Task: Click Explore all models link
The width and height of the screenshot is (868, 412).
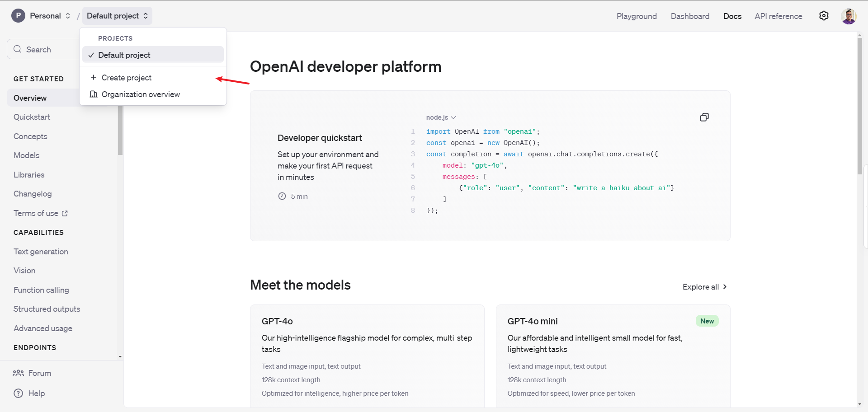Action: [x=704, y=287]
